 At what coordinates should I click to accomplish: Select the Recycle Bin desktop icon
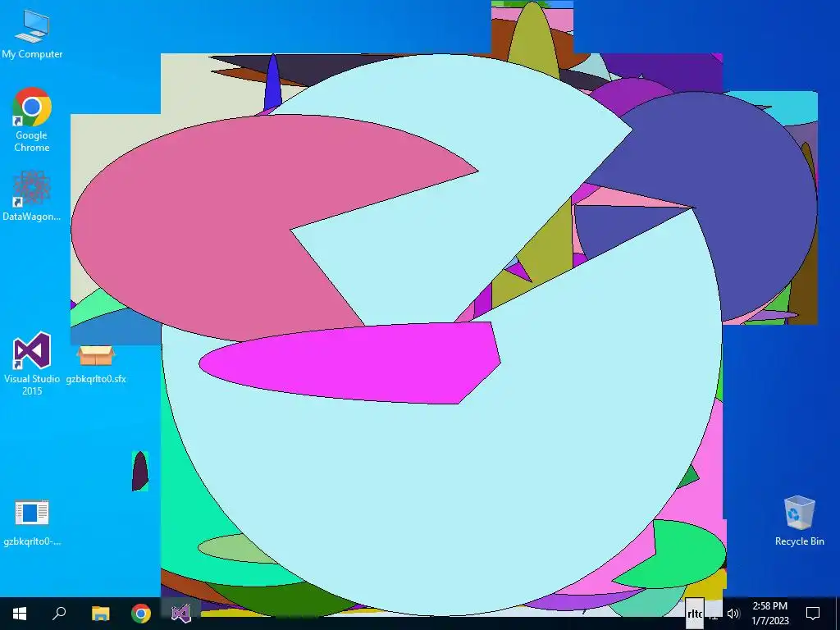pyautogui.click(x=799, y=520)
